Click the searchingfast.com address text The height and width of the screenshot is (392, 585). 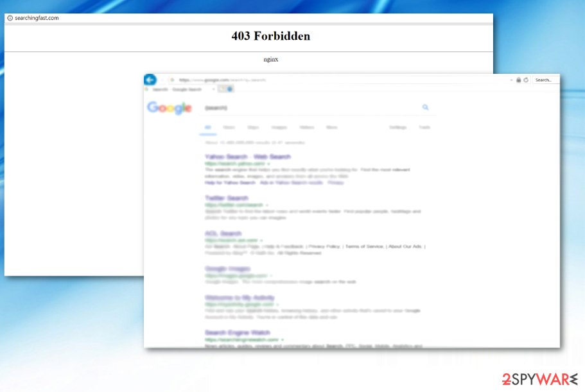click(37, 18)
